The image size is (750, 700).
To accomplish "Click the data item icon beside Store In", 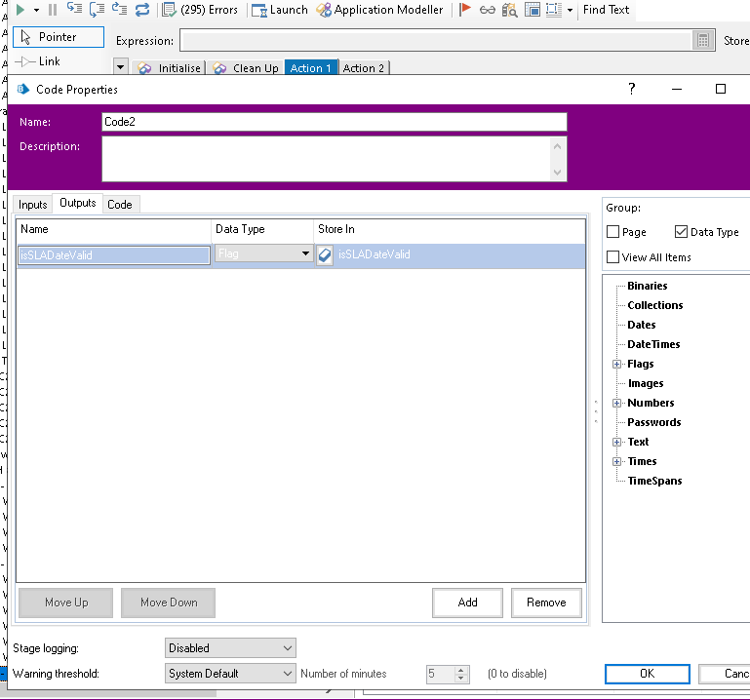I will [325, 255].
